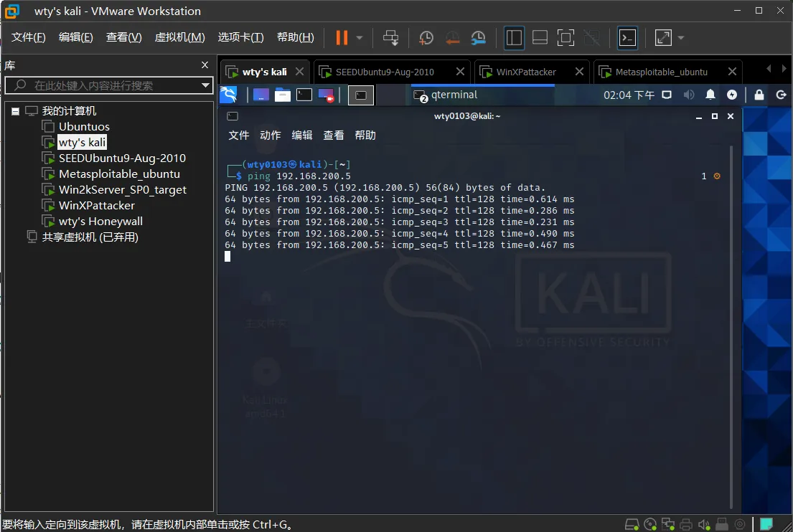Open the Kali display settings tray icon
Screen dimensions: 793x532
pyautogui.click(x=667, y=95)
